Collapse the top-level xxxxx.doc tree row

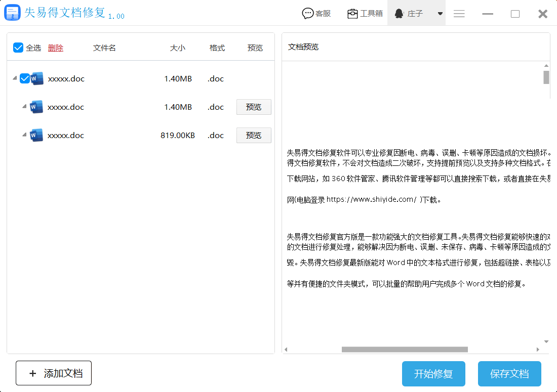pos(15,78)
